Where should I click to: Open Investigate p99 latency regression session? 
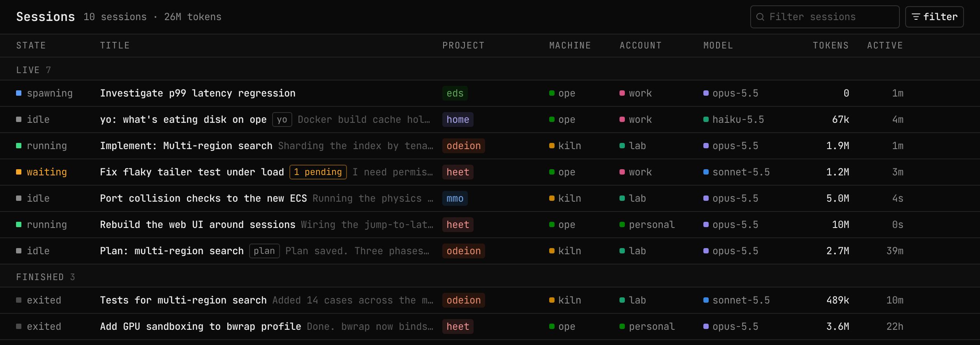tap(198, 93)
